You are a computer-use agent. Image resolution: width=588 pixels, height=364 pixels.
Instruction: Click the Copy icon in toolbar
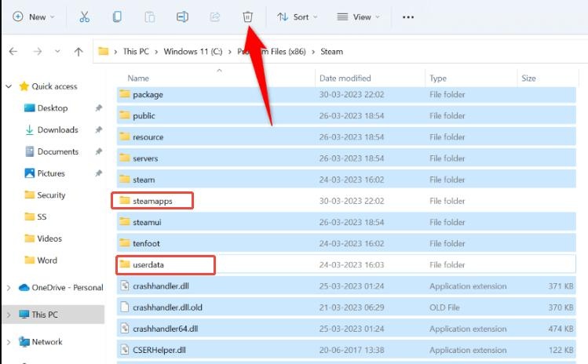click(x=117, y=17)
